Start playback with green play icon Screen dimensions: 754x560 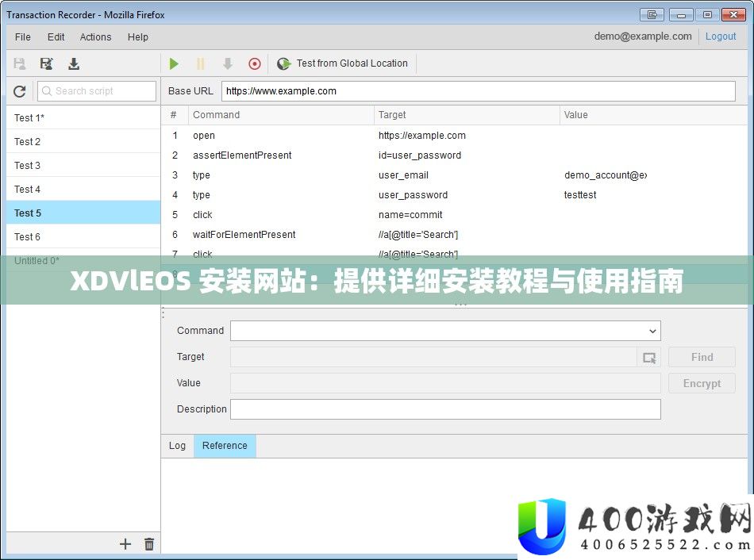pyautogui.click(x=174, y=63)
